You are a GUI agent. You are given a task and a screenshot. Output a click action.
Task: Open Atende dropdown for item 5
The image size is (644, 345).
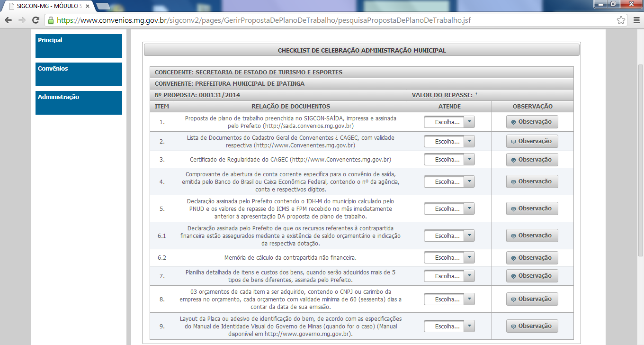[x=449, y=209]
